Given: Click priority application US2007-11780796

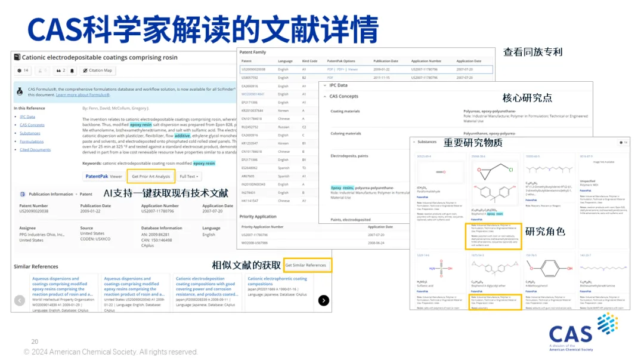Looking at the screenshot, I should pos(254,235).
